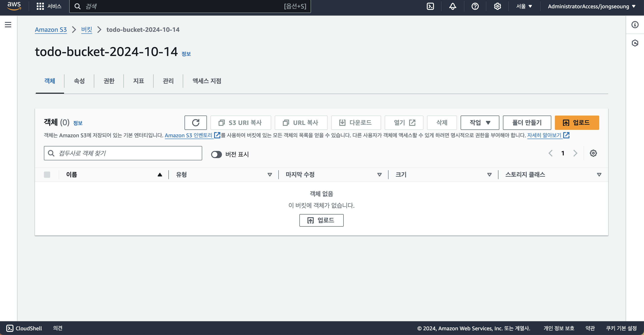Open the hexagon tools panel icon on right
The width and height of the screenshot is (644, 335).
[x=635, y=43]
